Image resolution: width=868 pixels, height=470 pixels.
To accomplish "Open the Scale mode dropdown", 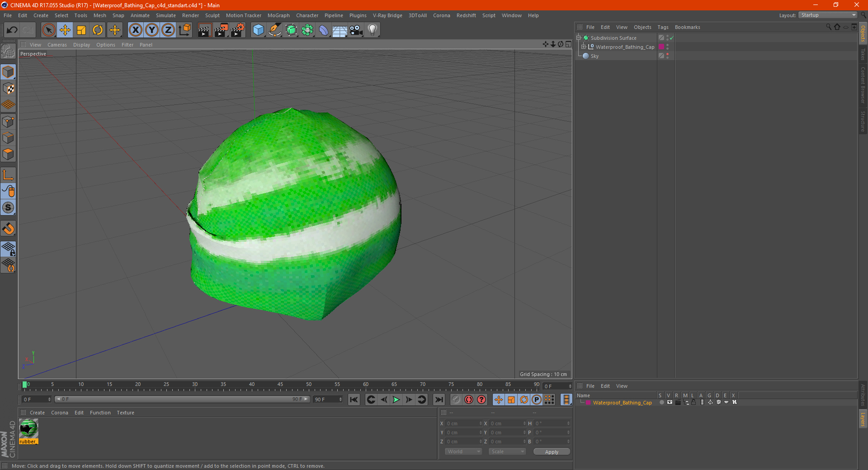I will point(507,451).
